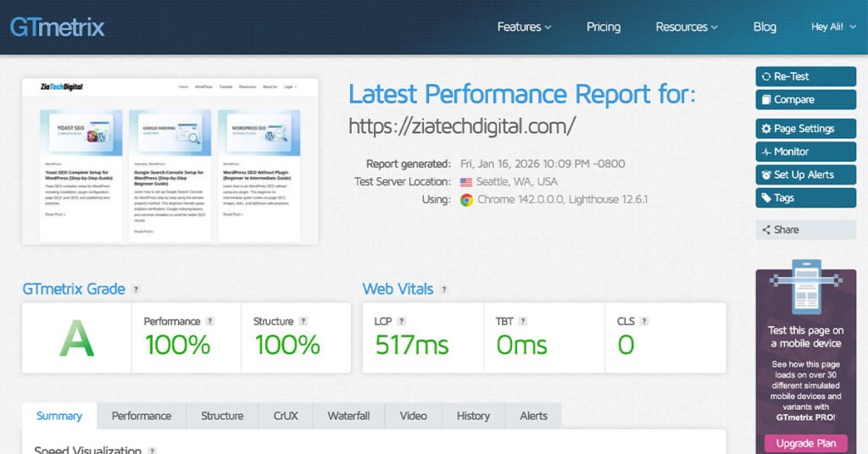
Task: Click the help icon next to Performance
Action: coord(210,321)
